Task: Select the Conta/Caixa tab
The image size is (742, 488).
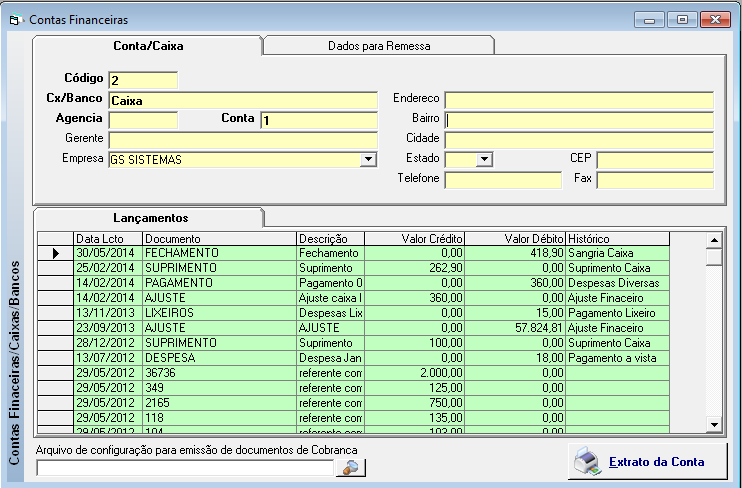Action: pyautogui.click(x=147, y=46)
